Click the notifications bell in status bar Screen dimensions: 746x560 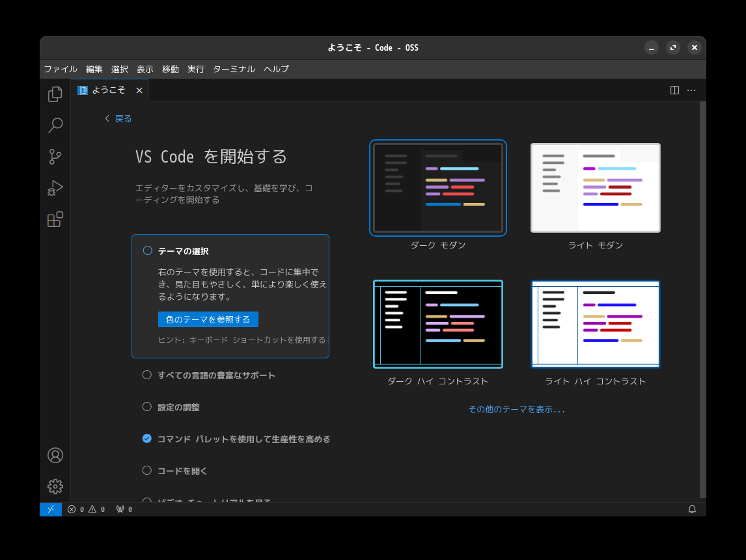(692, 509)
